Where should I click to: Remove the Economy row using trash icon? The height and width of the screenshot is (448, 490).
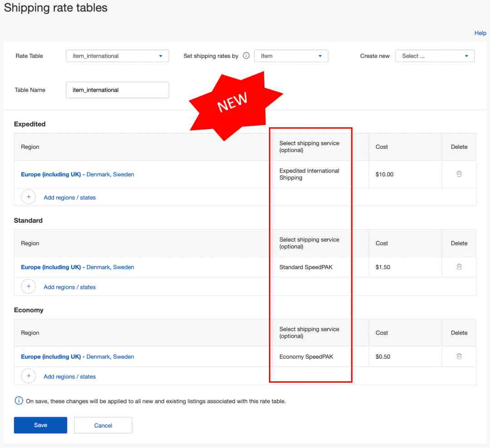point(459,356)
